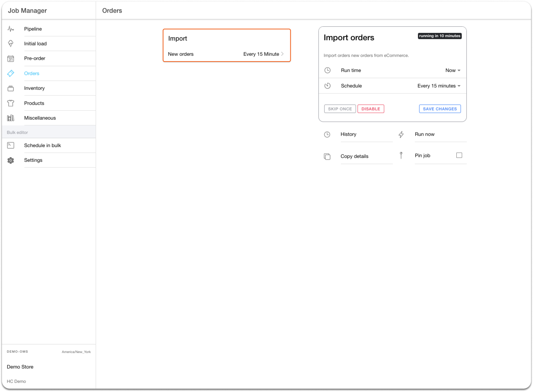Screen dimensions: 533x392
Task: Click the Pipeline pulse icon
Action: pos(11,29)
